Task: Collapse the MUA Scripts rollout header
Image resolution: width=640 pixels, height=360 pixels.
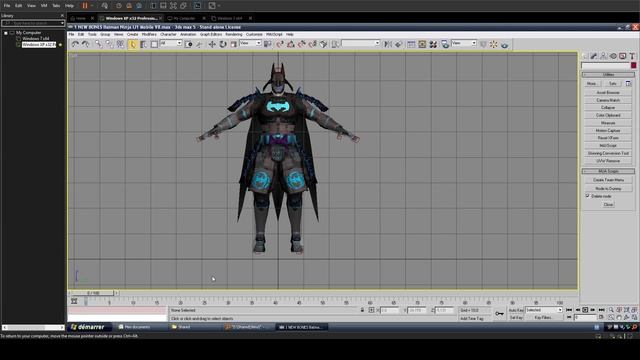Action: click(x=608, y=171)
